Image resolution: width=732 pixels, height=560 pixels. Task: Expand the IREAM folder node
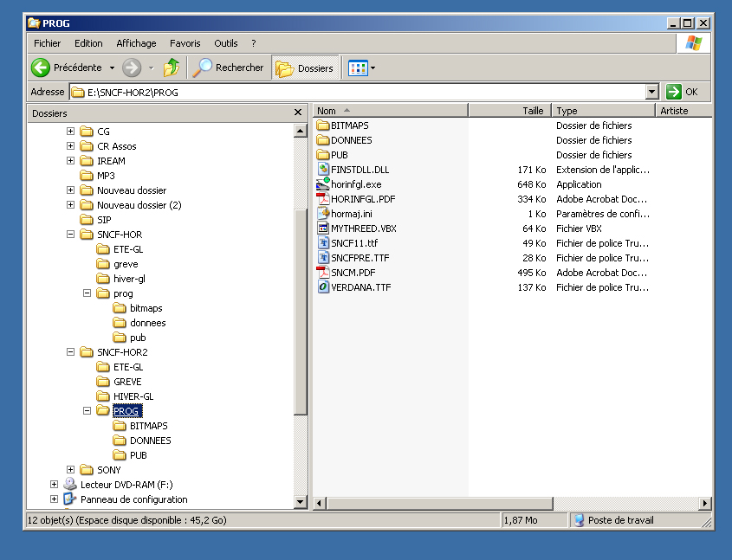click(70, 161)
